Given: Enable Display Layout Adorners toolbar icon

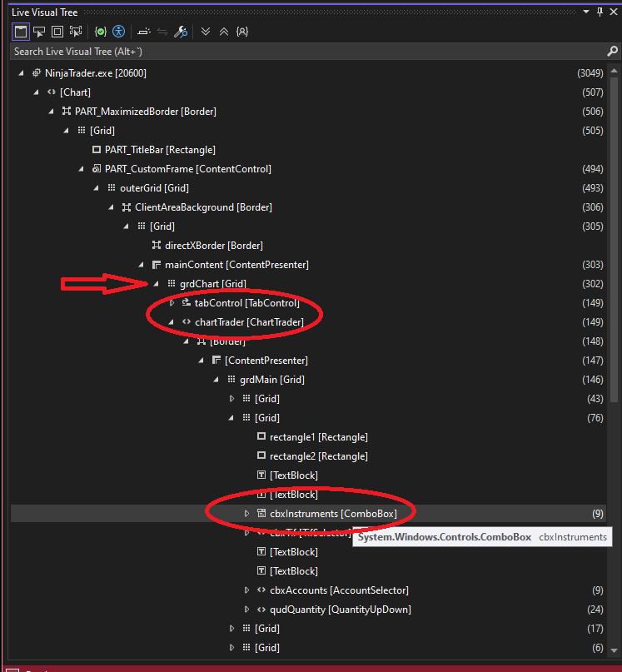Looking at the screenshot, I should 57,32.
